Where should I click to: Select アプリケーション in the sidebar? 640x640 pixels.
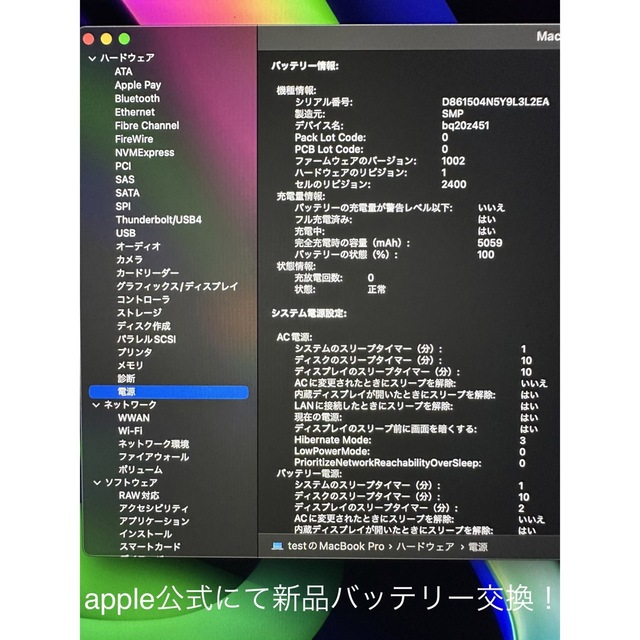pyautogui.click(x=154, y=521)
